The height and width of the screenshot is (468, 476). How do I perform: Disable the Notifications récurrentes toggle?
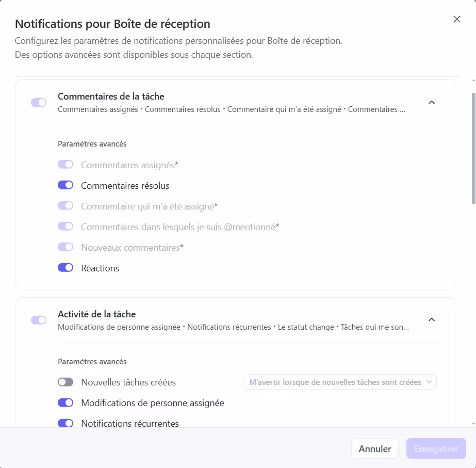coord(65,423)
